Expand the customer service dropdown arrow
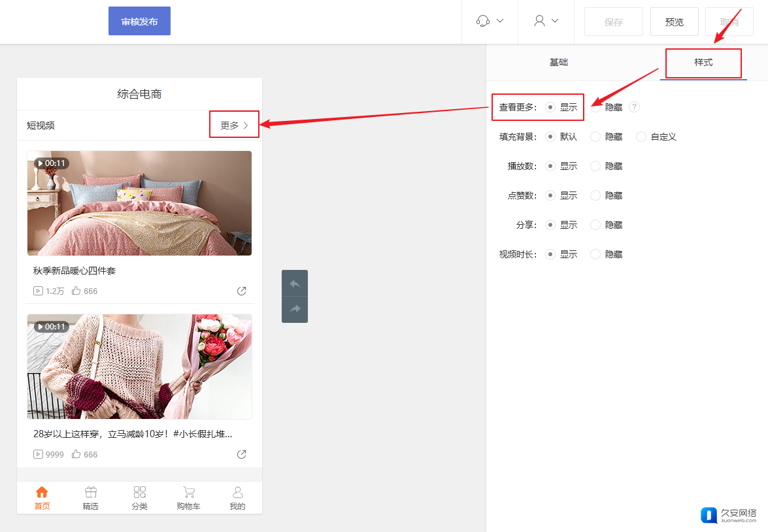 pyautogui.click(x=500, y=20)
